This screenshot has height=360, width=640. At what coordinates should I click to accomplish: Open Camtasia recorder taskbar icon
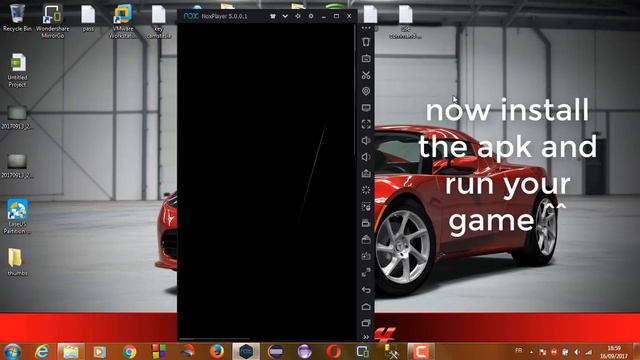tap(421, 351)
